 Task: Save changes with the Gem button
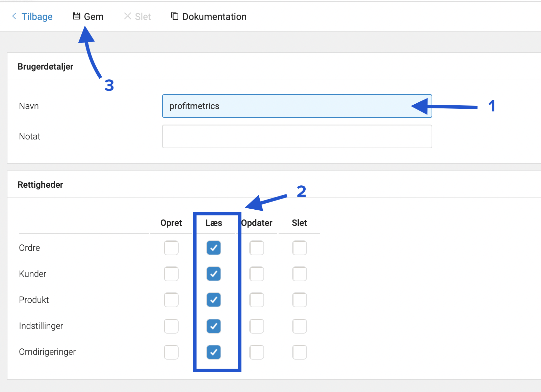pyautogui.click(x=88, y=17)
